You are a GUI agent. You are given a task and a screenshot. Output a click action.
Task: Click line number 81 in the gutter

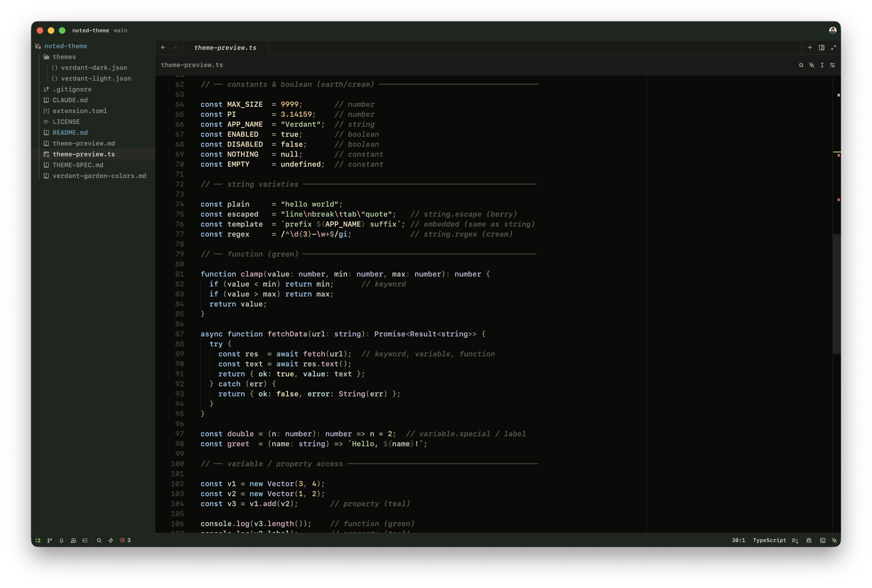(179, 274)
